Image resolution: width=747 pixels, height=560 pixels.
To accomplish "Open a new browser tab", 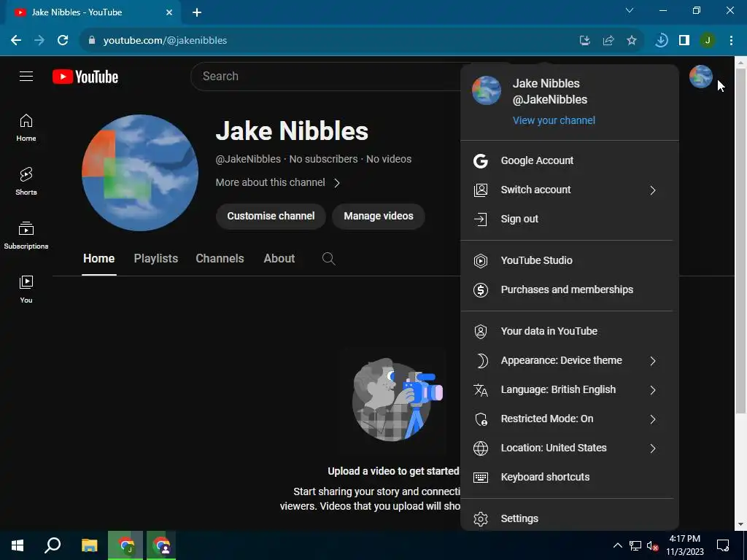I will tap(197, 12).
